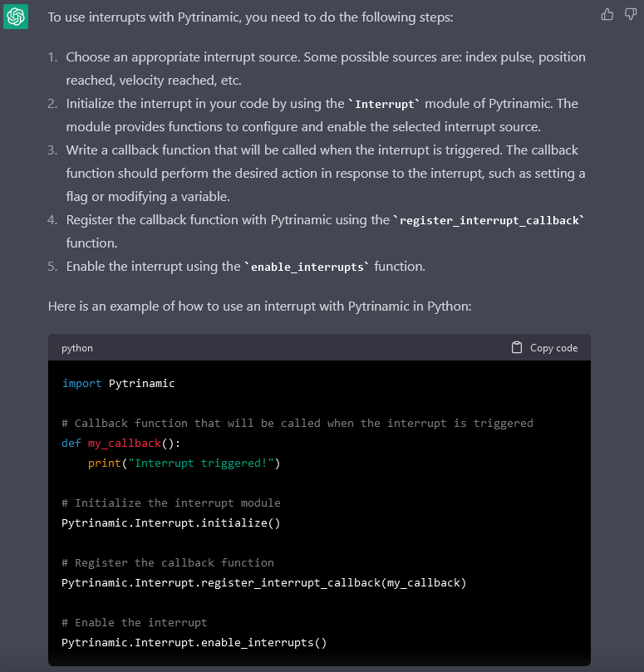Click the Pytrinamic.Interrupt.enable_interrupts() code line
Viewport: 644px width, 672px height.
[194, 642]
